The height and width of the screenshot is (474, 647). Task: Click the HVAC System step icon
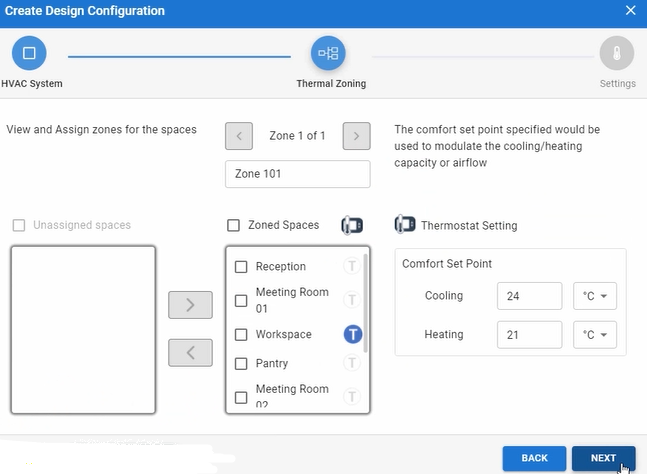29,53
